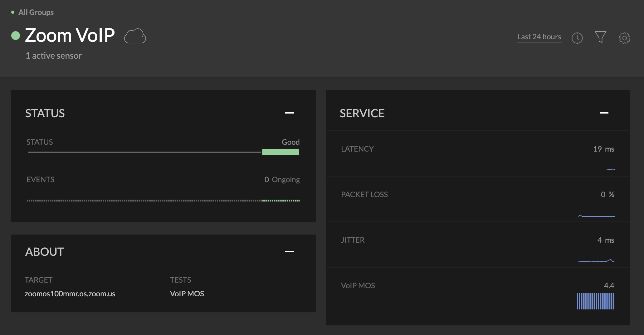This screenshot has height=335, width=644.
Task: Click the TESTS heading in About
Action: pyautogui.click(x=180, y=280)
